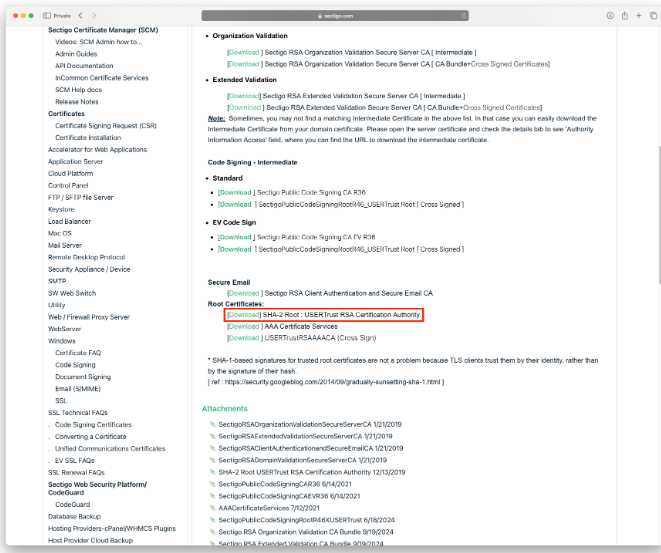Open the Safari downloads icon
661x553 pixels.
[610, 16]
